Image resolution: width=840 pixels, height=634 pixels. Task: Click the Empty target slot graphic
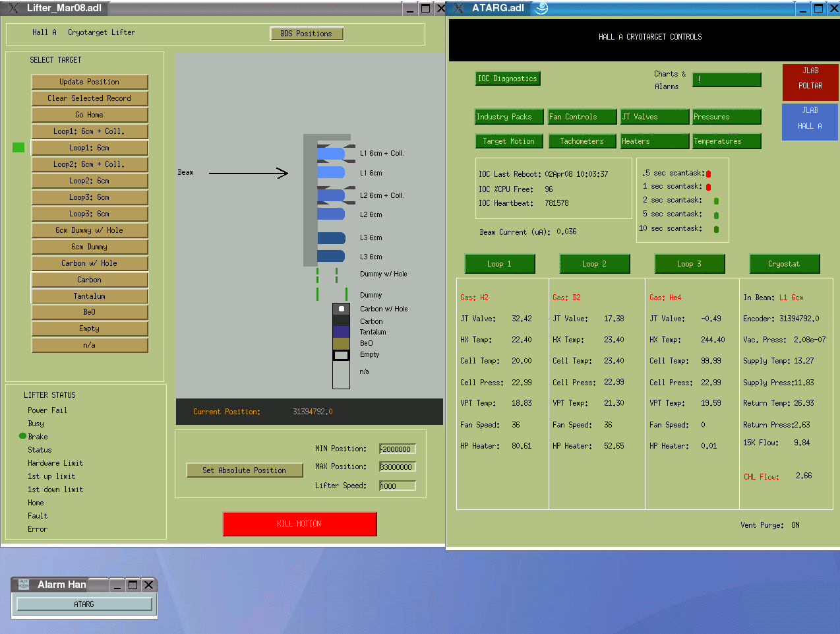pos(341,355)
